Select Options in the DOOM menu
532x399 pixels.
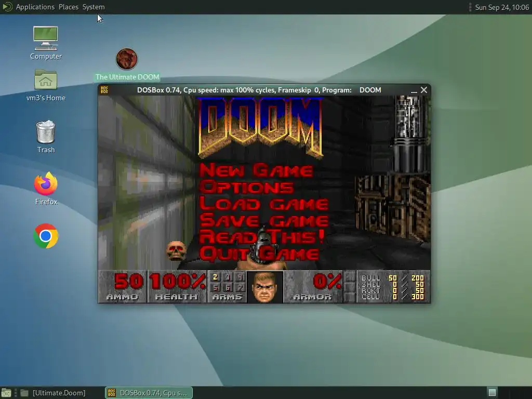247,187
